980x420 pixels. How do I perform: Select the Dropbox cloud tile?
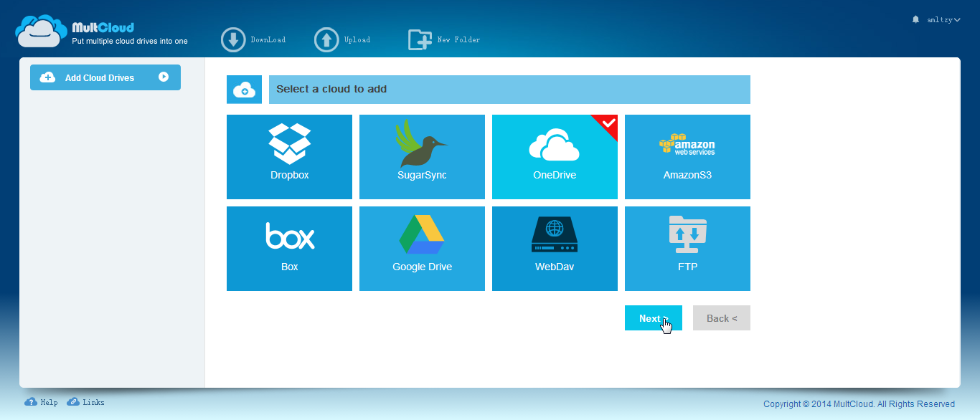click(289, 156)
